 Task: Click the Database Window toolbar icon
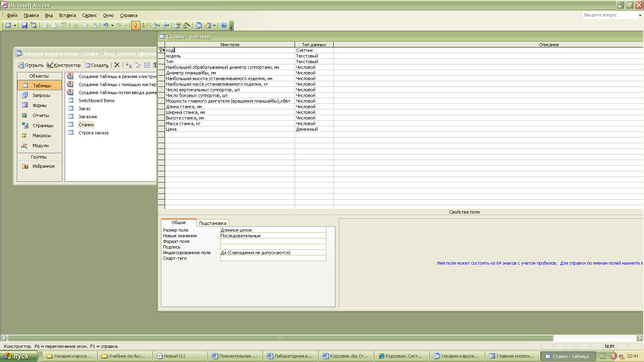point(198,25)
